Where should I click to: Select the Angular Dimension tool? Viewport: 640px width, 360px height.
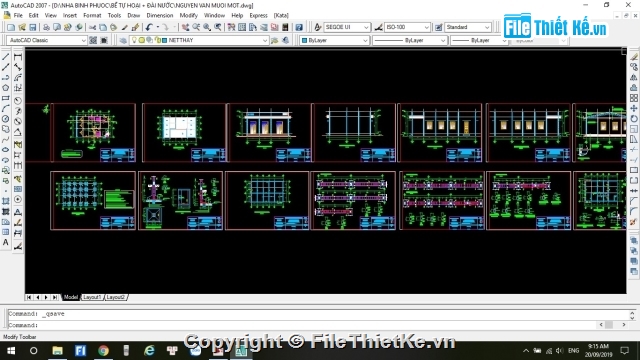click(18, 132)
